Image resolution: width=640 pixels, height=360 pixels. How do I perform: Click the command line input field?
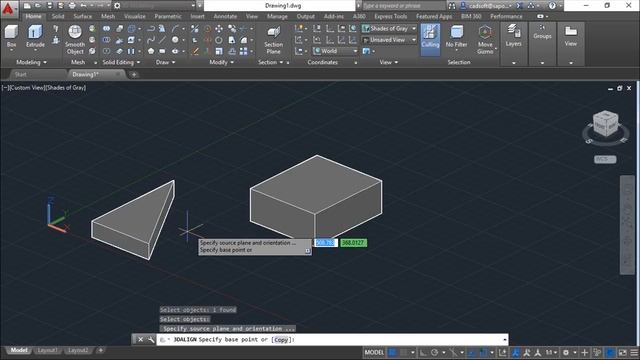tap(332, 340)
